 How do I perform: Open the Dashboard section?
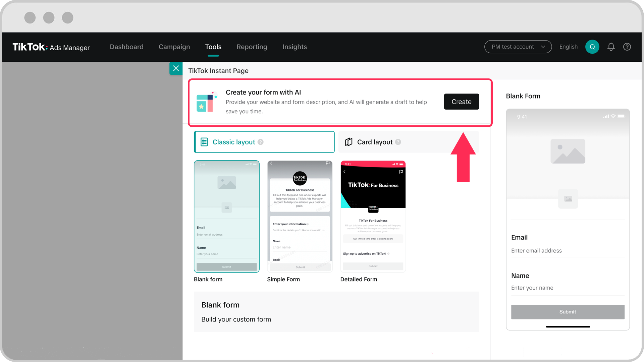(x=126, y=47)
